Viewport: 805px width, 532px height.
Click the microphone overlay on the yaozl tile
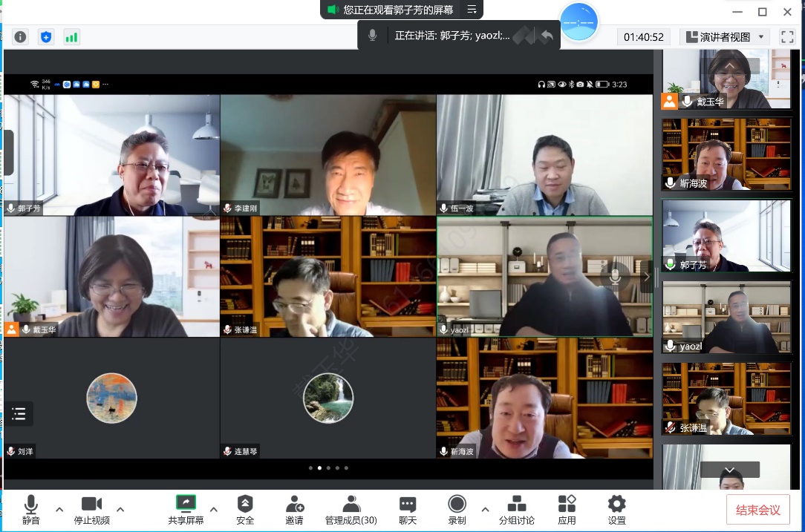click(615, 277)
